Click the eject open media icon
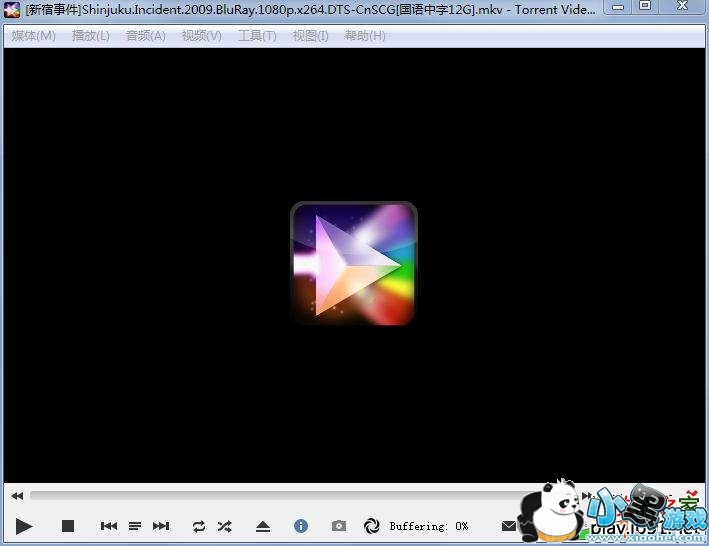Image resolution: width=709 pixels, height=546 pixels. point(263,526)
